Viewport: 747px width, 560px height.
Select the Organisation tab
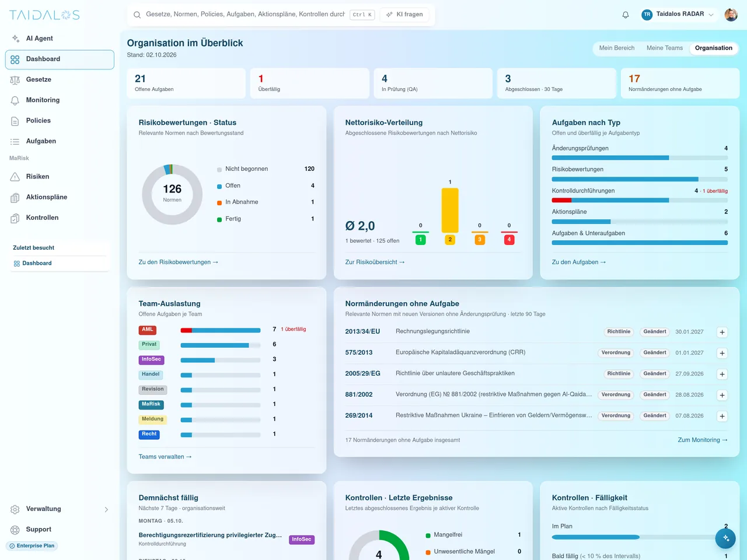coord(714,48)
